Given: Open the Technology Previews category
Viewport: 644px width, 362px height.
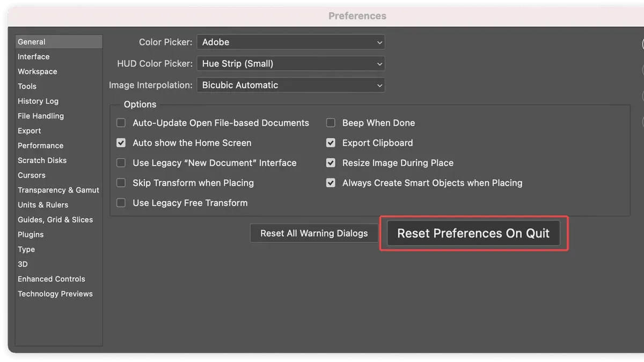Looking at the screenshot, I should pos(59,294).
